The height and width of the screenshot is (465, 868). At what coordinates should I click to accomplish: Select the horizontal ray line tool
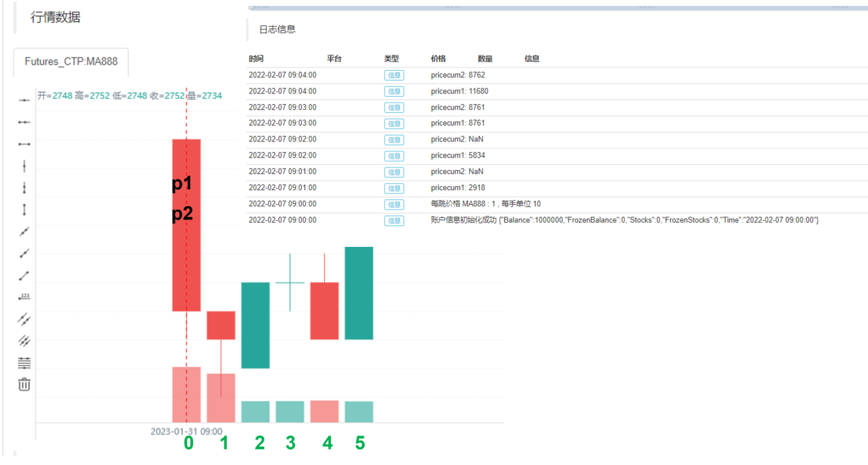coord(24,122)
